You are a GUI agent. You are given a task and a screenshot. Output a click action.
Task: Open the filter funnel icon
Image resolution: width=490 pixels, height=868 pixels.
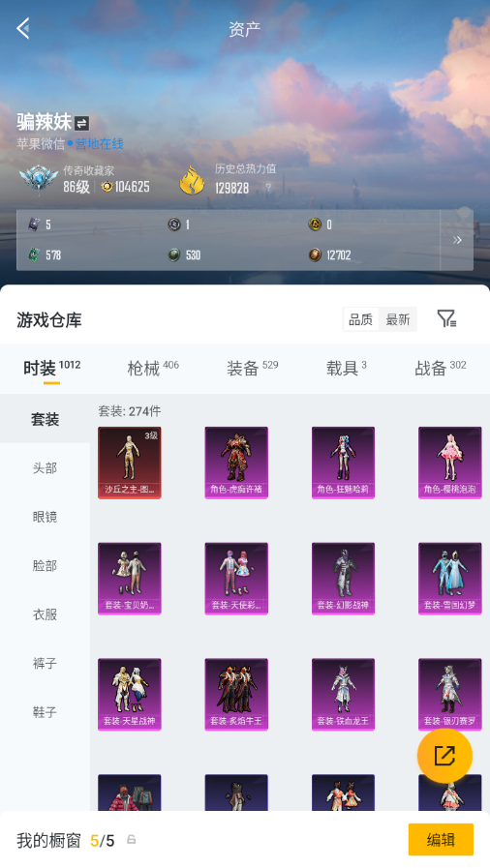pyautogui.click(x=446, y=318)
